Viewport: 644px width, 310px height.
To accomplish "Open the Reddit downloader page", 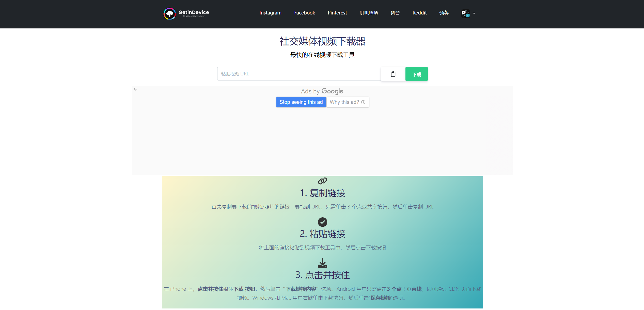I will (419, 13).
